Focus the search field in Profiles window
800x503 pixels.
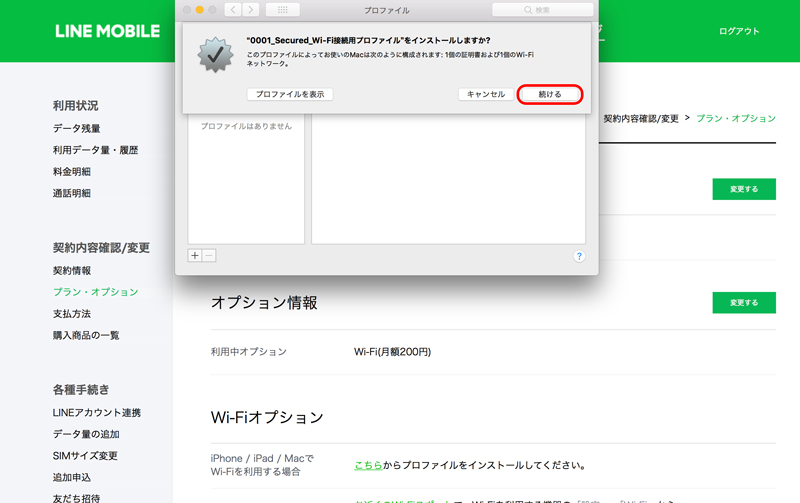[543, 10]
